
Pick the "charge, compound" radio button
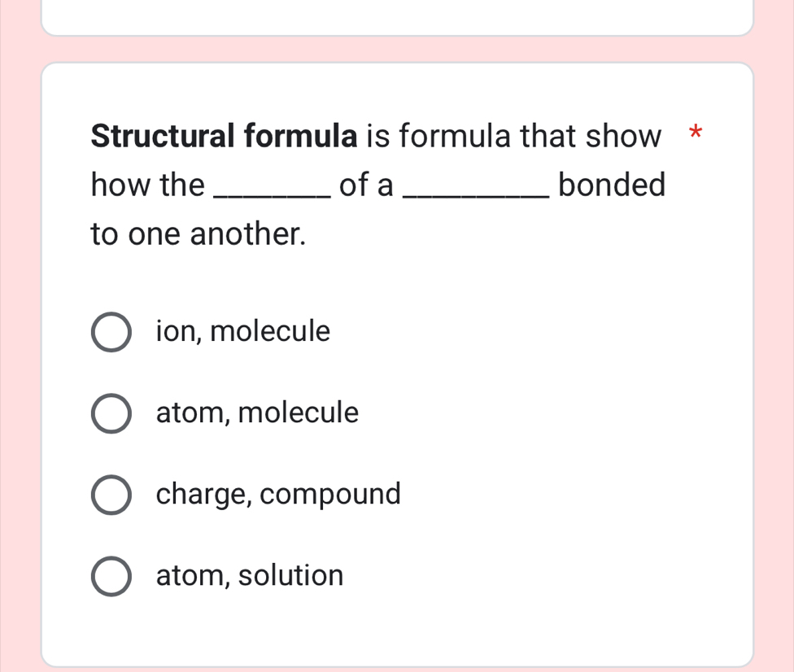[110, 495]
